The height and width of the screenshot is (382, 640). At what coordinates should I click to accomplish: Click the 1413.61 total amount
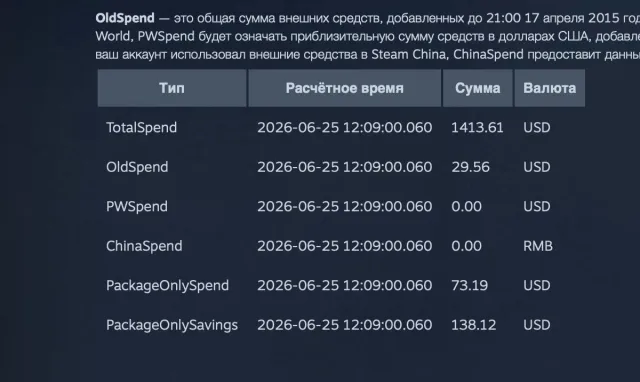tap(477, 128)
